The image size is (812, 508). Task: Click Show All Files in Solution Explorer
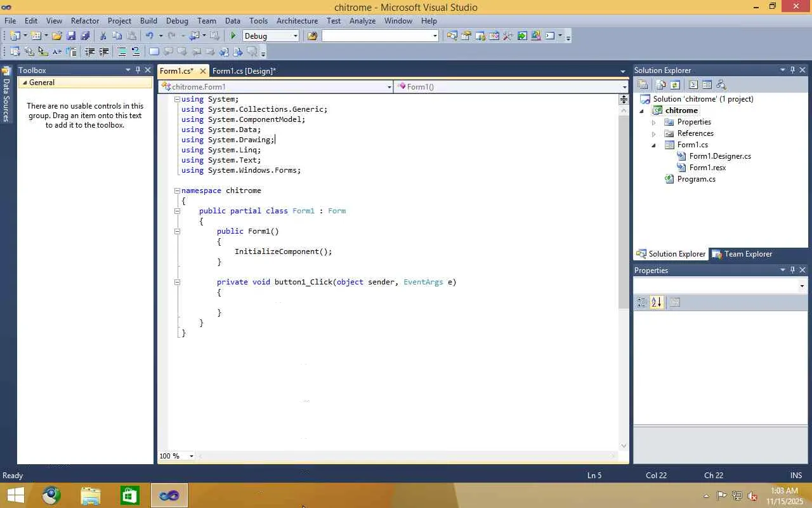(661, 84)
